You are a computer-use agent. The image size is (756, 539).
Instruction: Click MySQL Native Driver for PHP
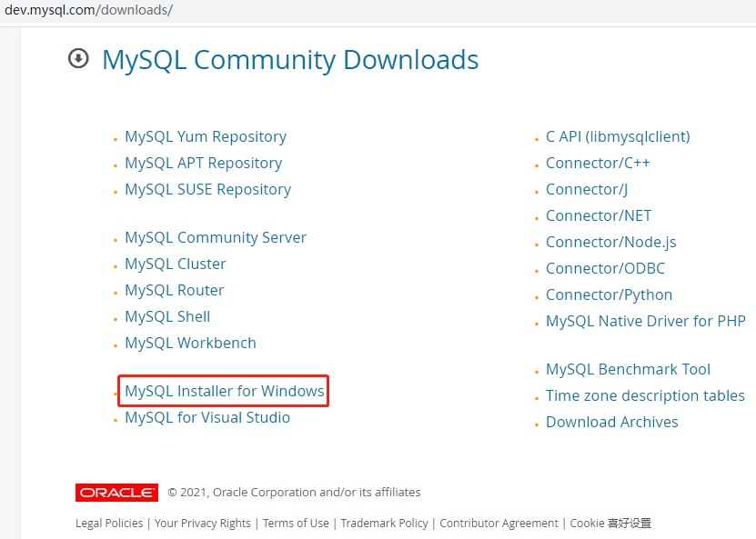pos(645,321)
